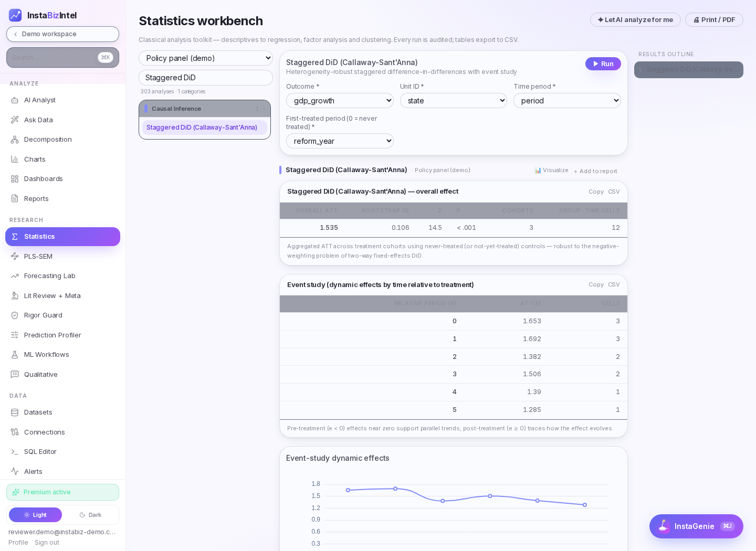Screen dimensions: 756x551
Task: Click the Staggered DiD analysis filter field
Action: 206,78
